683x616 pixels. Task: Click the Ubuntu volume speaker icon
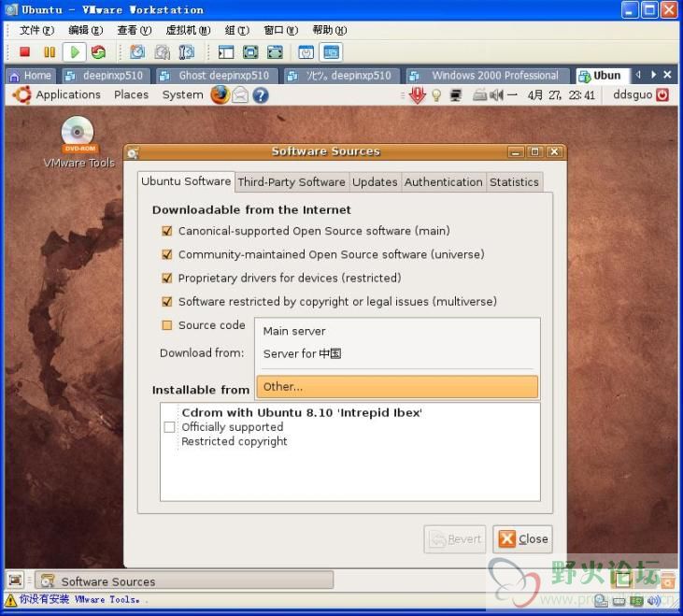point(496,95)
